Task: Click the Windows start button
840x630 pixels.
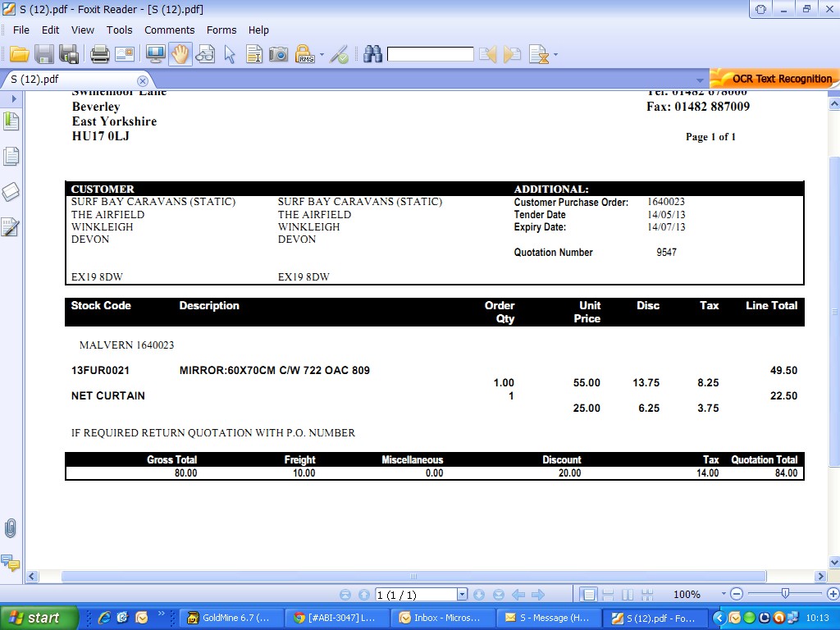Action: 39,618
